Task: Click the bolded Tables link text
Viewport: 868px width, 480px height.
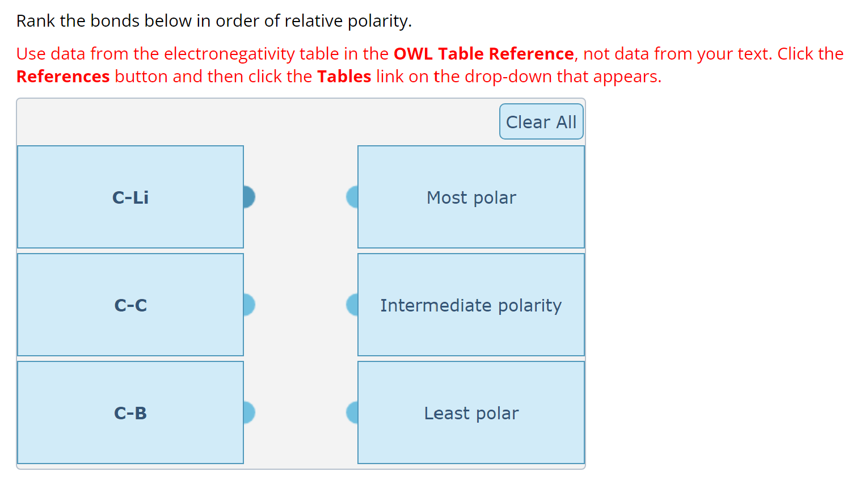Action: pos(344,76)
